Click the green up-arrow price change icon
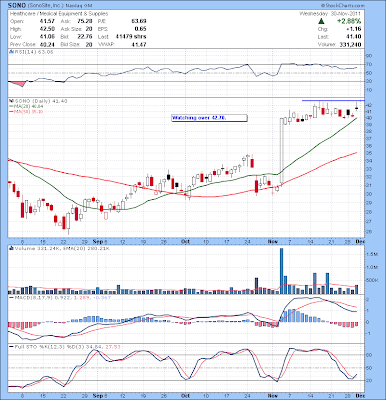 [x=321, y=21]
